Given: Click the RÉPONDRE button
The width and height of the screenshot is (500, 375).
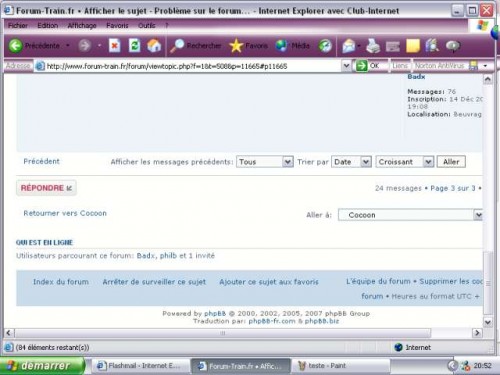Looking at the screenshot, I should pos(46,188).
